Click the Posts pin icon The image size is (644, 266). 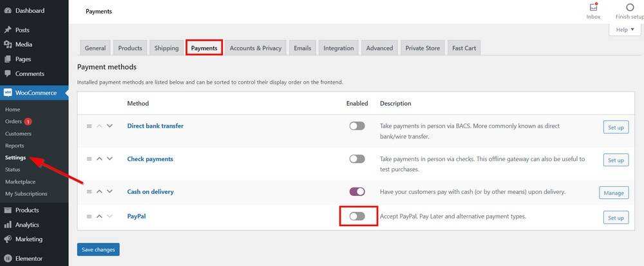[x=8, y=30]
